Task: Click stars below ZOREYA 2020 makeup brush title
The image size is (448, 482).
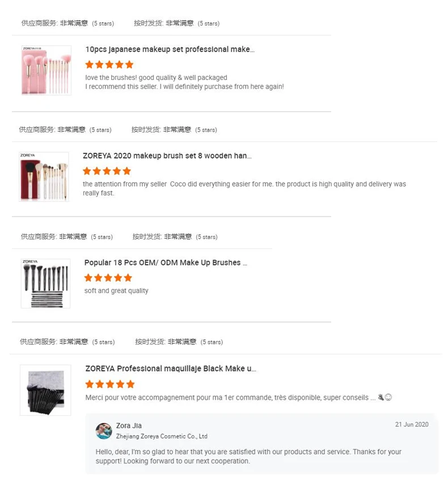Action: [107, 171]
